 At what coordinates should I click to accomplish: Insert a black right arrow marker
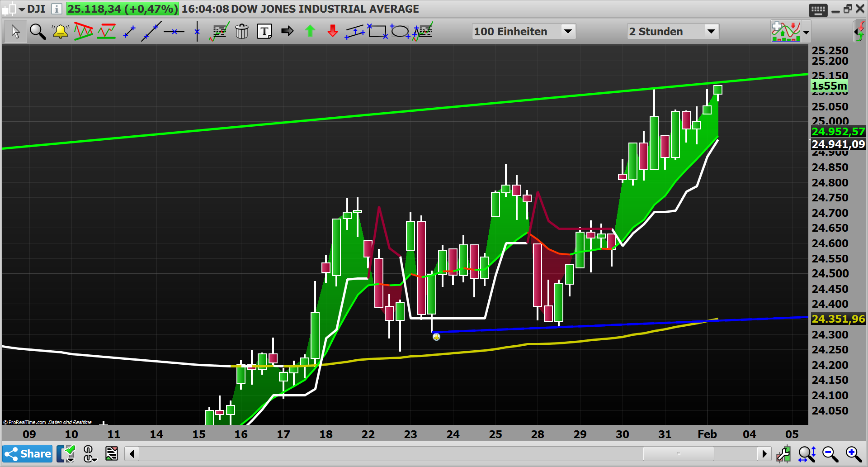coord(288,31)
